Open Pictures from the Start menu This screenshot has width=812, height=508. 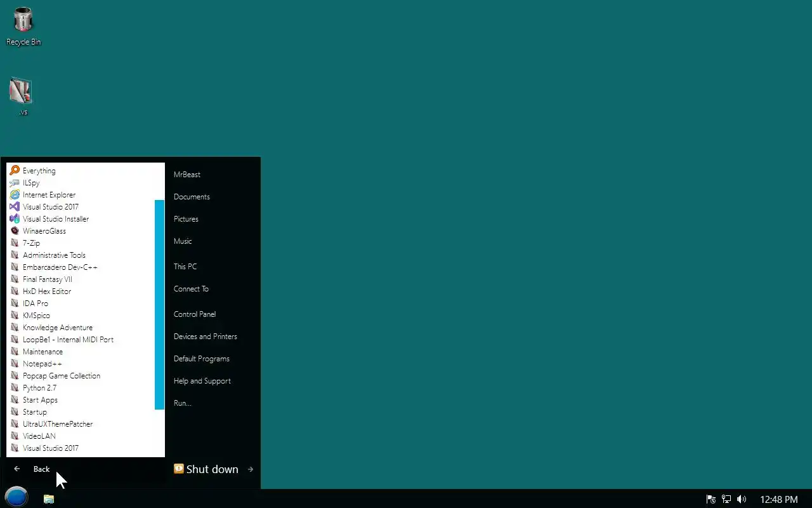(x=186, y=218)
